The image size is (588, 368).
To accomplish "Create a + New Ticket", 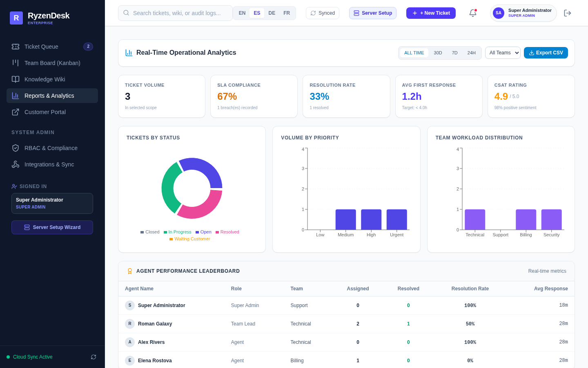I will click(431, 13).
